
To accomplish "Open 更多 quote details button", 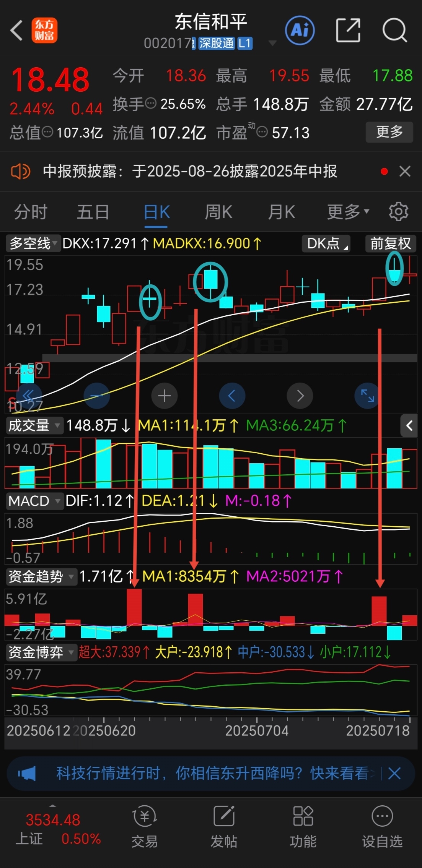I will (x=389, y=132).
